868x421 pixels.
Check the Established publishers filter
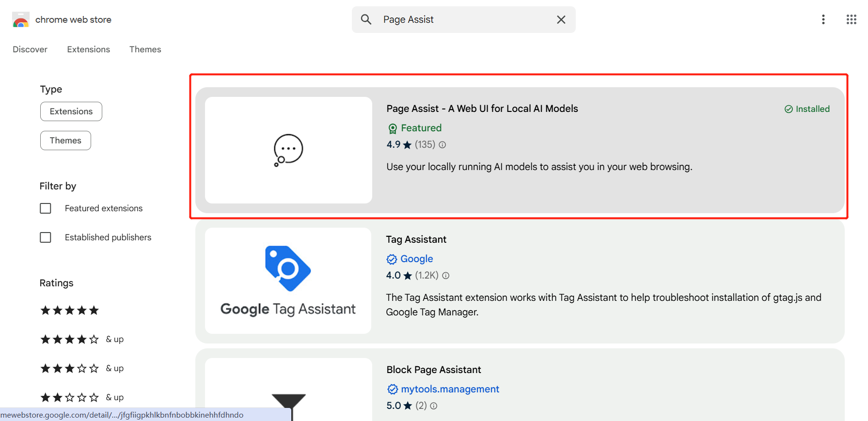46,237
